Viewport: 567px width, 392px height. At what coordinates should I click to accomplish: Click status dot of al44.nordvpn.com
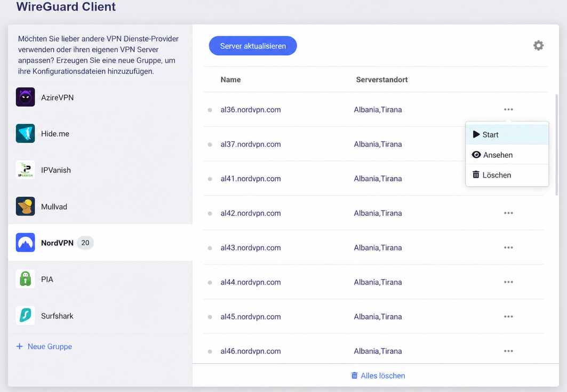[x=210, y=283]
